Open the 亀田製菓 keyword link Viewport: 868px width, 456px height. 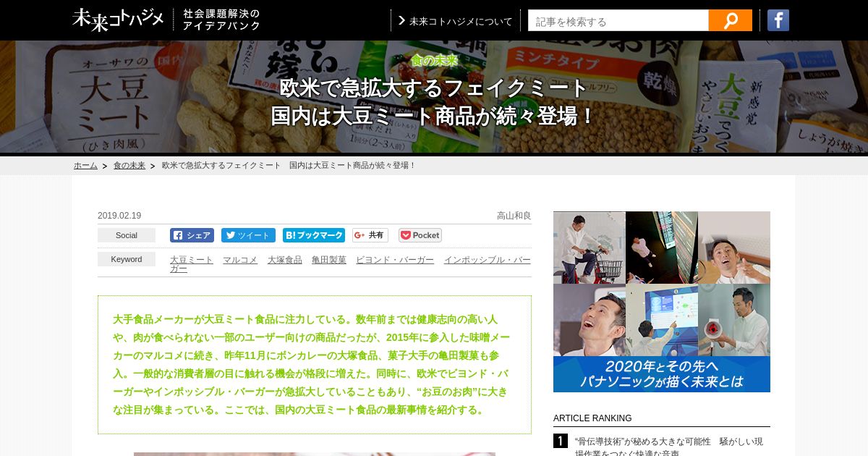(x=329, y=260)
